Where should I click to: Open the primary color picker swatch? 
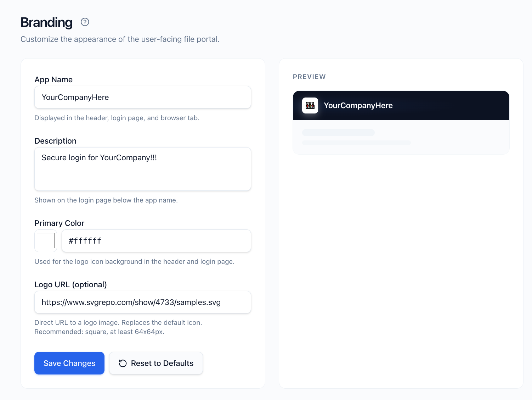[45, 241]
